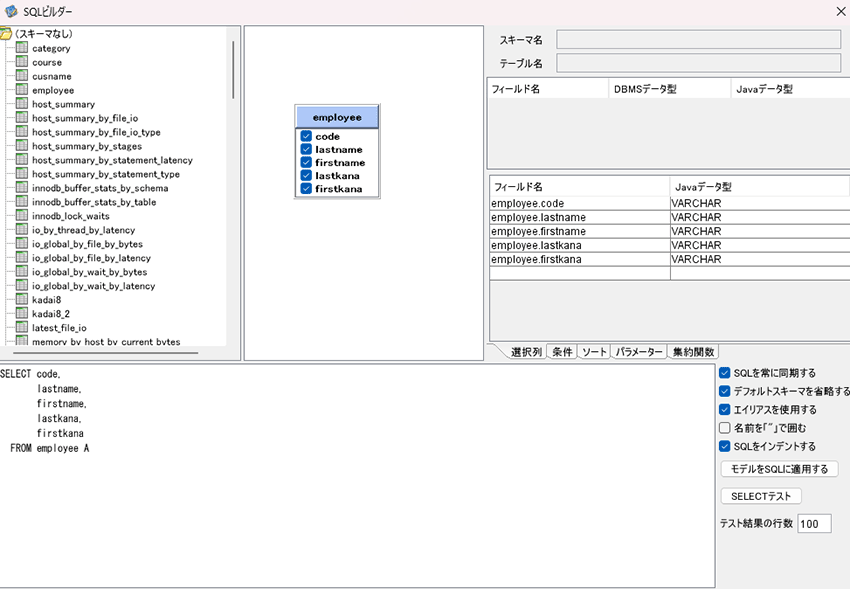The image size is (850, 589).
Task: Click the innodb_buffer_stats_by_schema table icon
Action: [x=22, y=187]
